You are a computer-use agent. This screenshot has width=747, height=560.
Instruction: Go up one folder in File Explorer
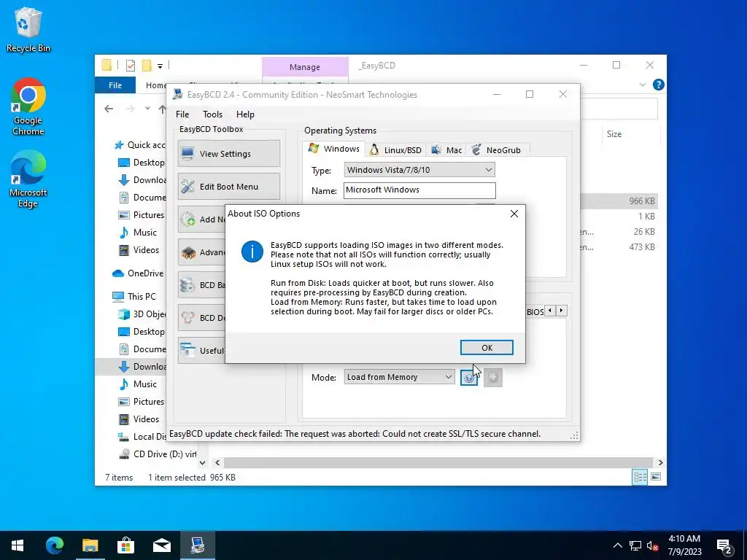162,109
